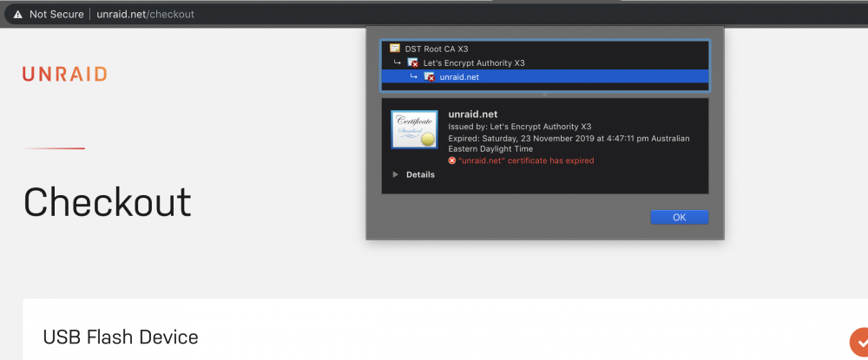This screenshot has width=868, height=360.
Task: Click the Expired Saturday 23 November 2019 text
Action: (569, 143)
